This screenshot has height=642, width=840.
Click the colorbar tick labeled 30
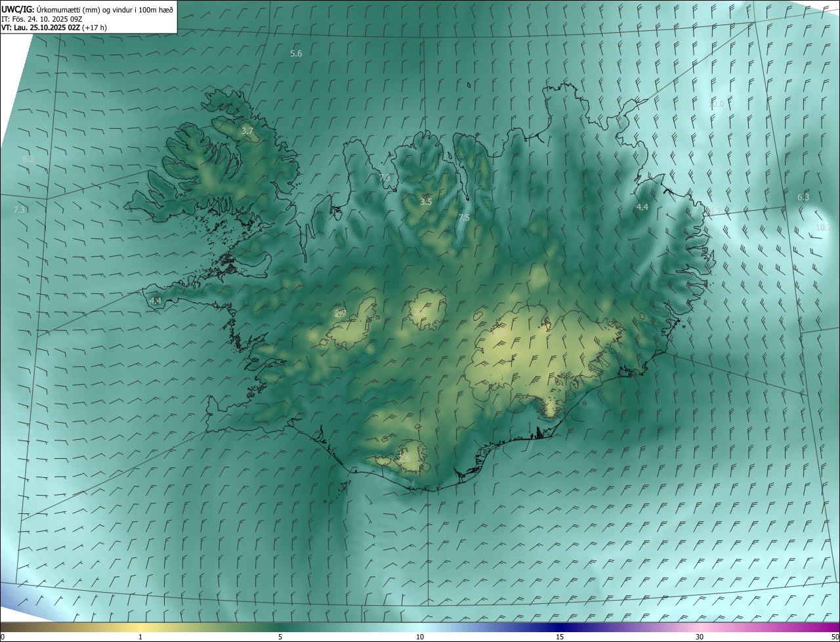[x=700, y=637]
